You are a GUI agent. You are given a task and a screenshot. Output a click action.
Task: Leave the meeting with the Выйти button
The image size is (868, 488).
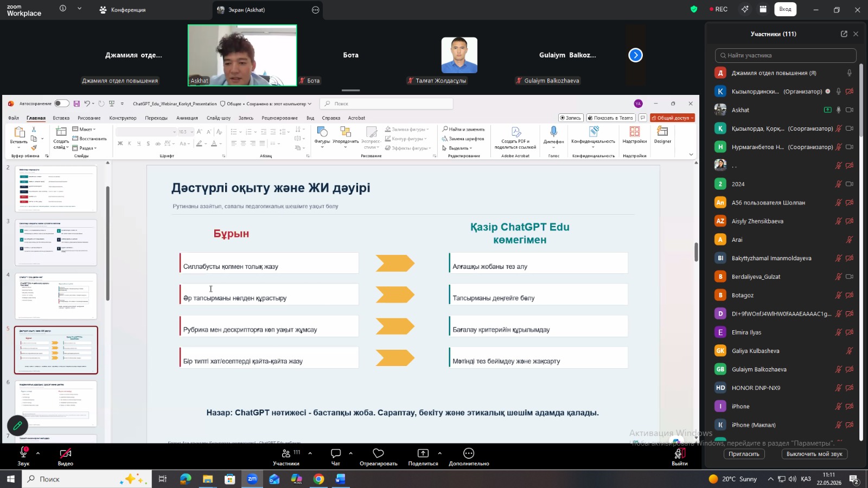click(679, 457)
